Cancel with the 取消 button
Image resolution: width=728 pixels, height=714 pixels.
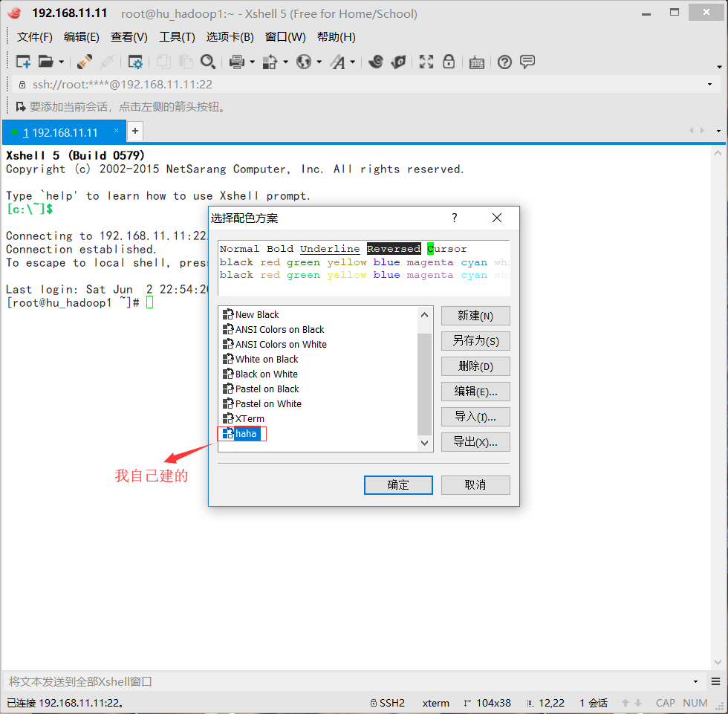point(475,484)
